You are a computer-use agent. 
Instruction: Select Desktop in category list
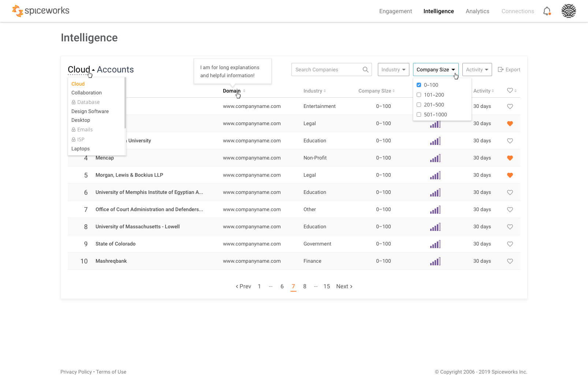(81, 120)
